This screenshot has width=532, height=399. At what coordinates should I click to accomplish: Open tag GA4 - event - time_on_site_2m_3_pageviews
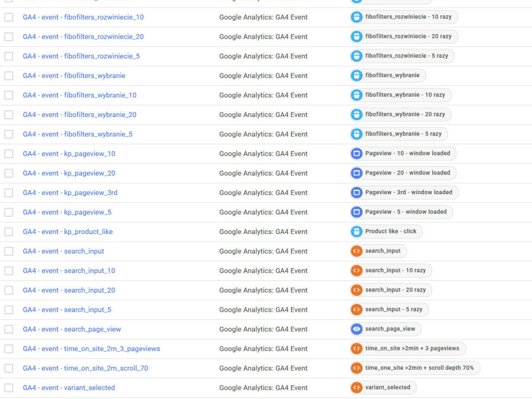pos(92,349)
